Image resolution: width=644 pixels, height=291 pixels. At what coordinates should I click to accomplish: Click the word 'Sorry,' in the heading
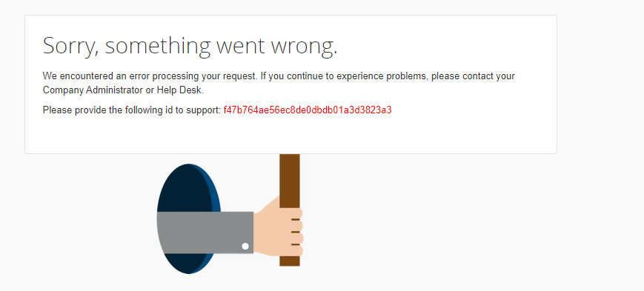(71, 46)
